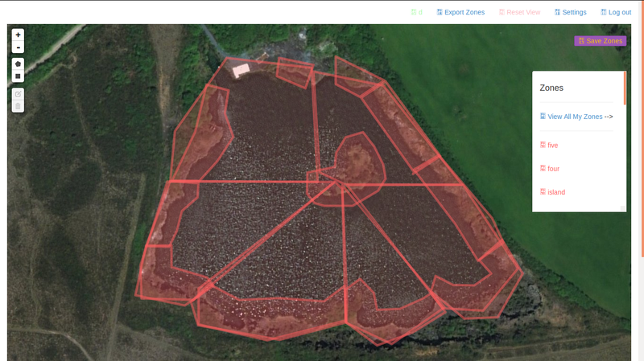Zoom in on the map
This screenshot has height=361, width=644.
click(18, 35)
